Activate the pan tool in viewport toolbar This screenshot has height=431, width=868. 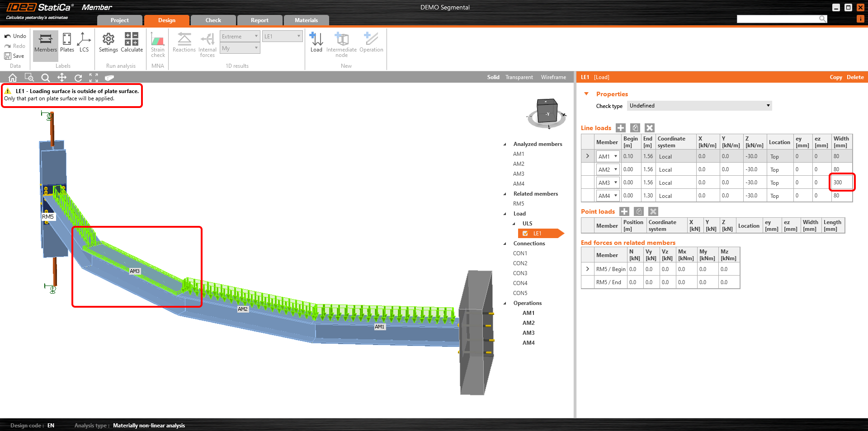pos(62,78)
